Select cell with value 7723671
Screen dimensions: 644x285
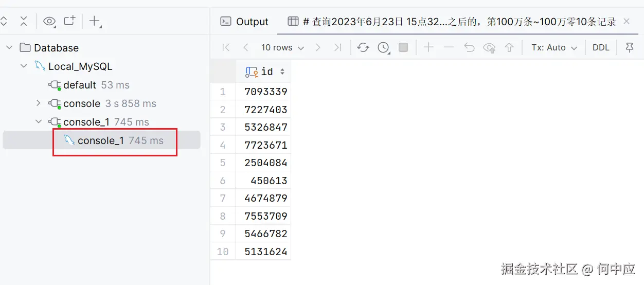click(263, 145)
